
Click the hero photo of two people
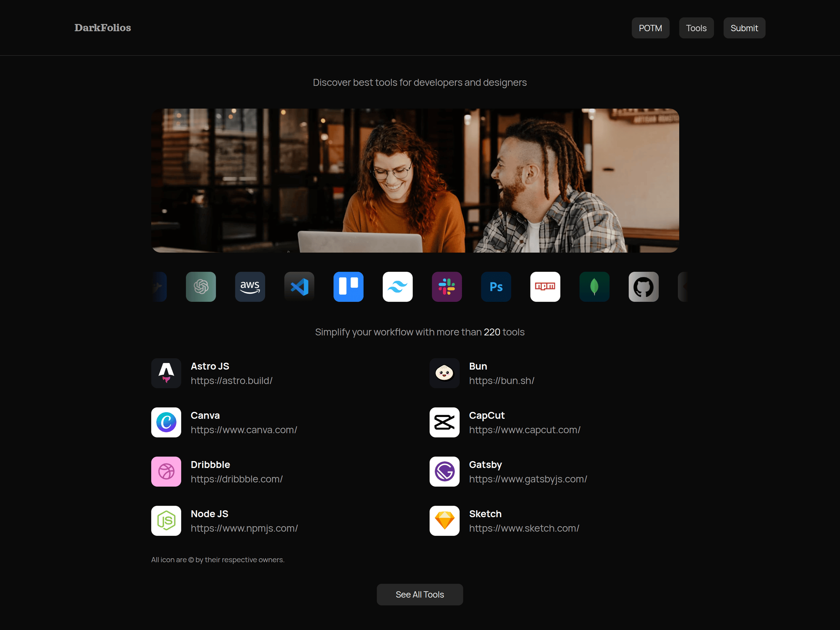(415, 180)
